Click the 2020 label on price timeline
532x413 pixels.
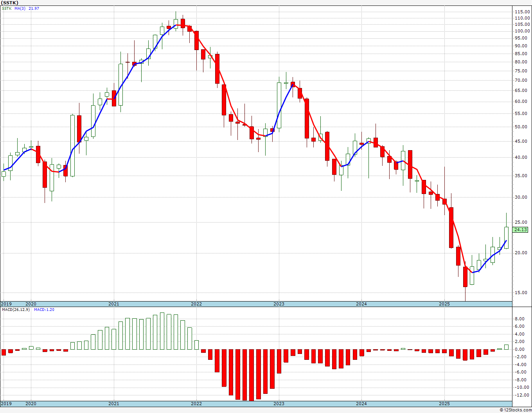click(31, 304)
